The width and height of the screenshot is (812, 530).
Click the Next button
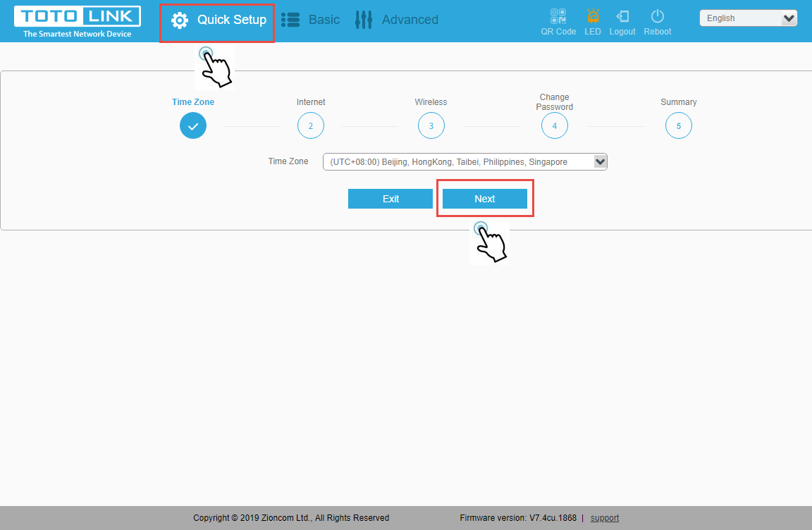point(485,199)
